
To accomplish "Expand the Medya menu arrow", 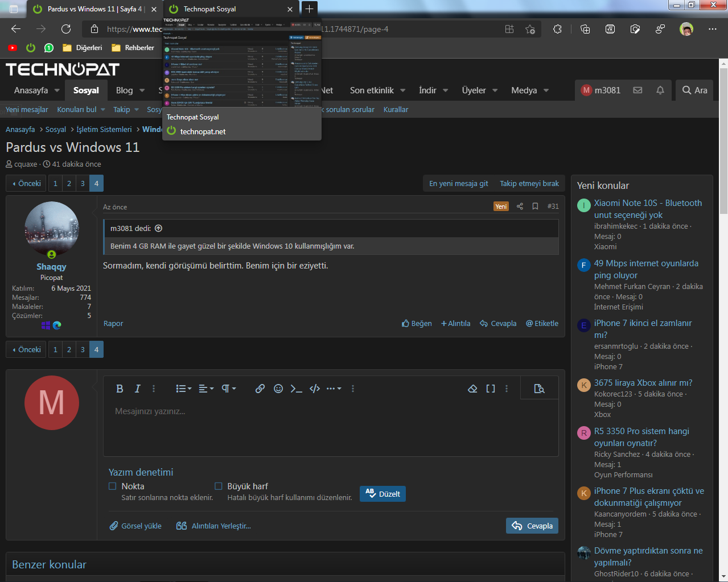I will pyautogui.click(x=546, y=90).
